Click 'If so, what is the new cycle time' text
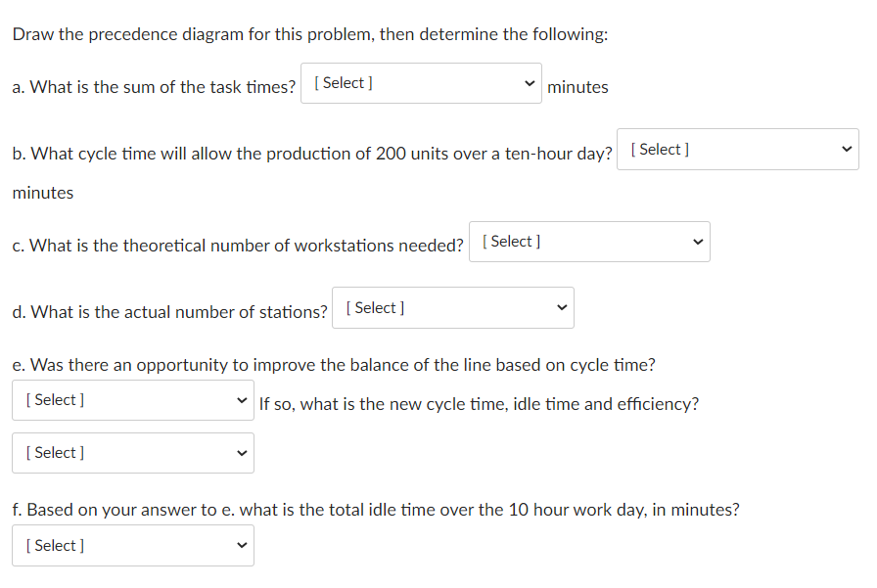 point(479,404)
